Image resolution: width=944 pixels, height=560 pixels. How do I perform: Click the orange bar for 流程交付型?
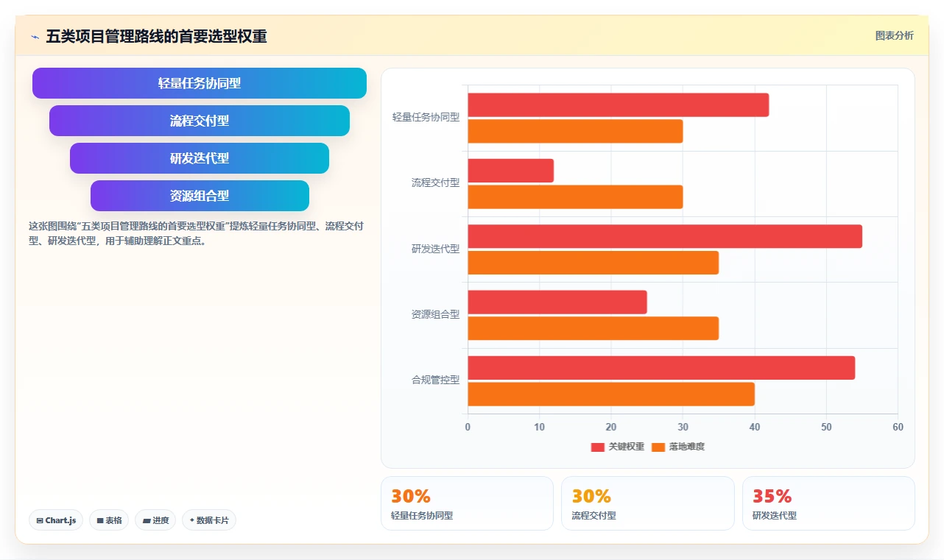576,197
